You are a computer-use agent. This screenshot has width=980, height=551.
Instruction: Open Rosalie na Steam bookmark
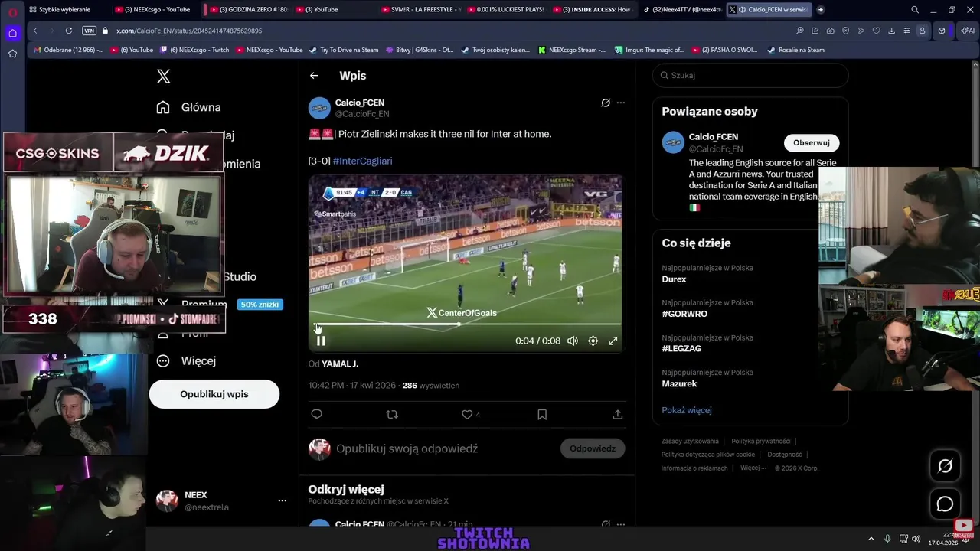795,50
